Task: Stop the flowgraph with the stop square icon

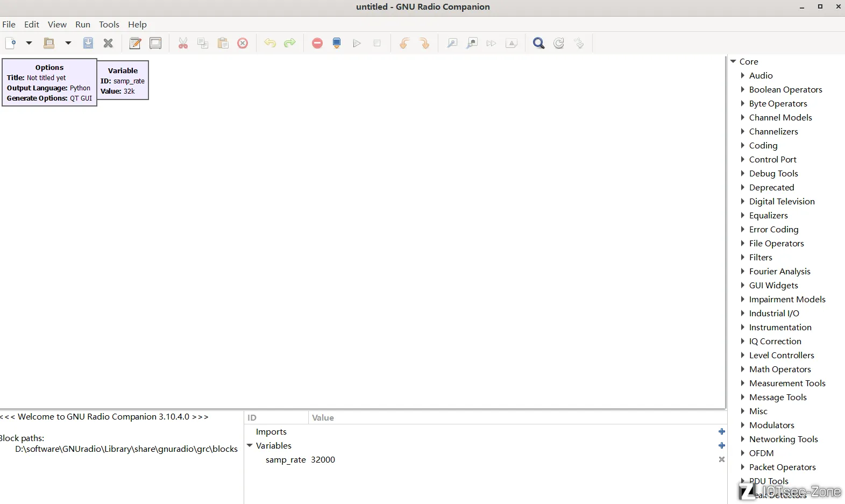Action: [x=377, y=43]
